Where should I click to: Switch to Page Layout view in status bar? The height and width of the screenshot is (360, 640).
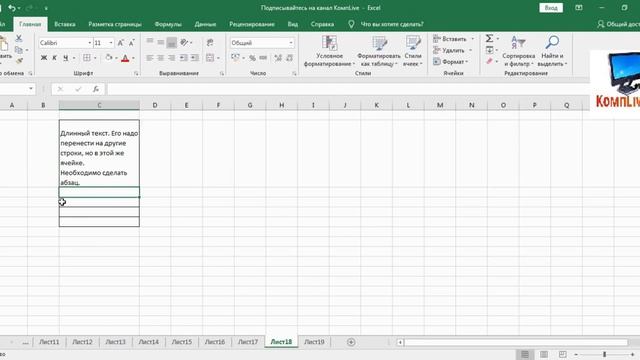(544, 354)
